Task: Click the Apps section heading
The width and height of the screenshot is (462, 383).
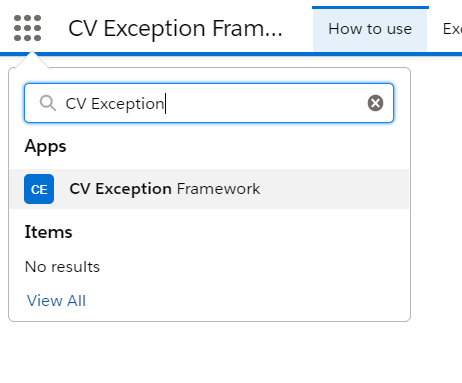Action: coord(46,147)
